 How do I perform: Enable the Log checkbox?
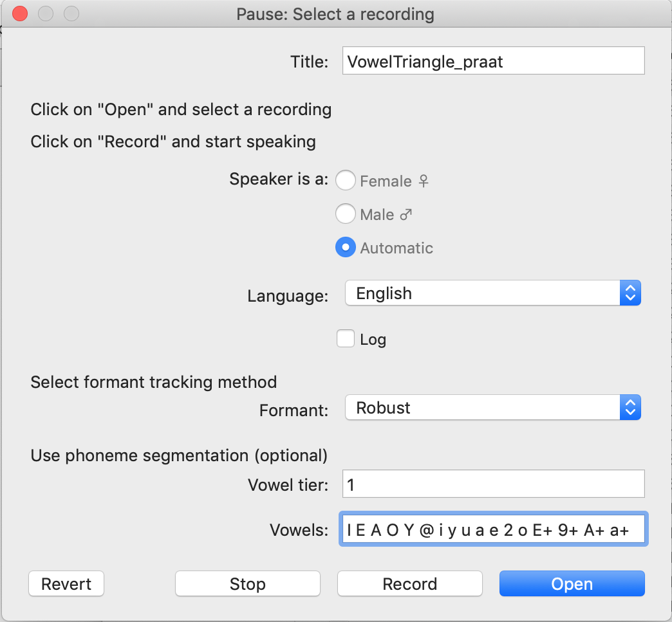pos(346,339)
